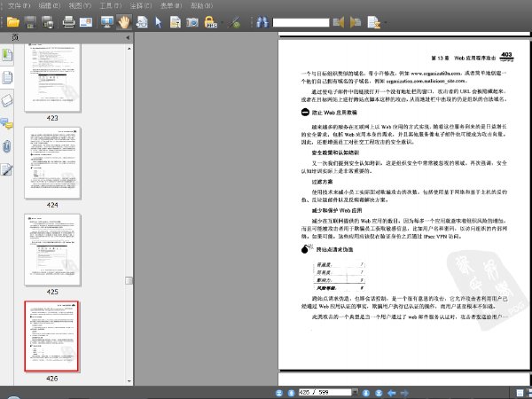The height and width of the screenshot is (399, 532).
Task: Open the 工具 (Tools) menu
Action: coord(111,5)
